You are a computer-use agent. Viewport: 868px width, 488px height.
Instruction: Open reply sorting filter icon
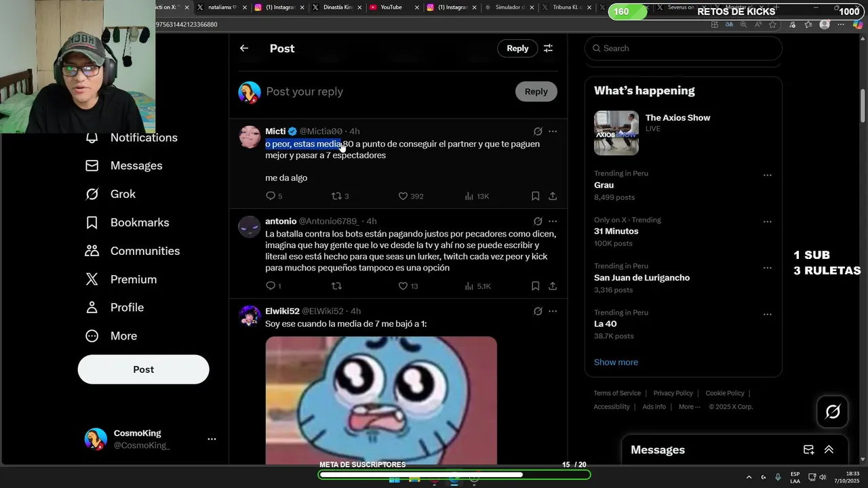548,48
